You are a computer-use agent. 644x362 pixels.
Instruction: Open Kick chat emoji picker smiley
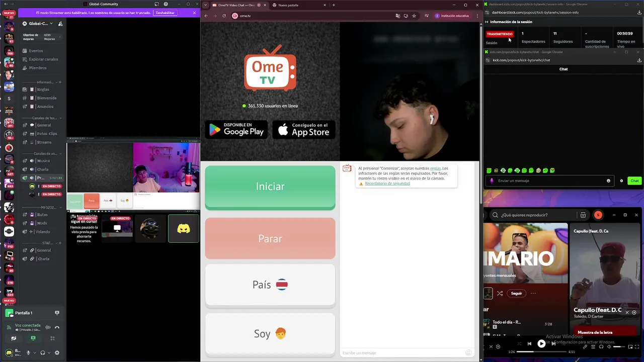608,180
